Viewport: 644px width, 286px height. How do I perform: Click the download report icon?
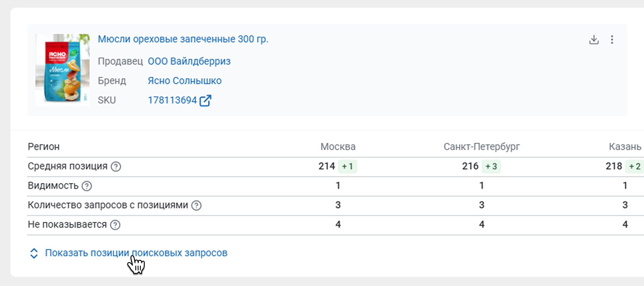click(594, 40)
